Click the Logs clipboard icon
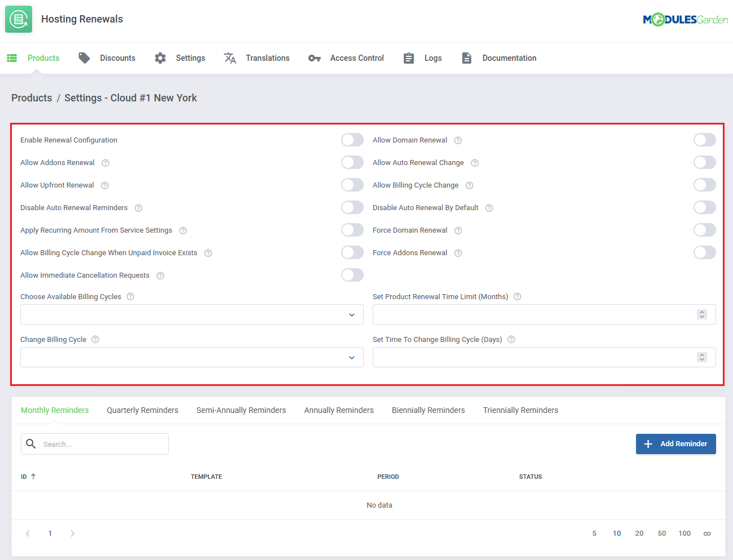The width and height of the screenshot is (733, 560). tap(409, 58)
